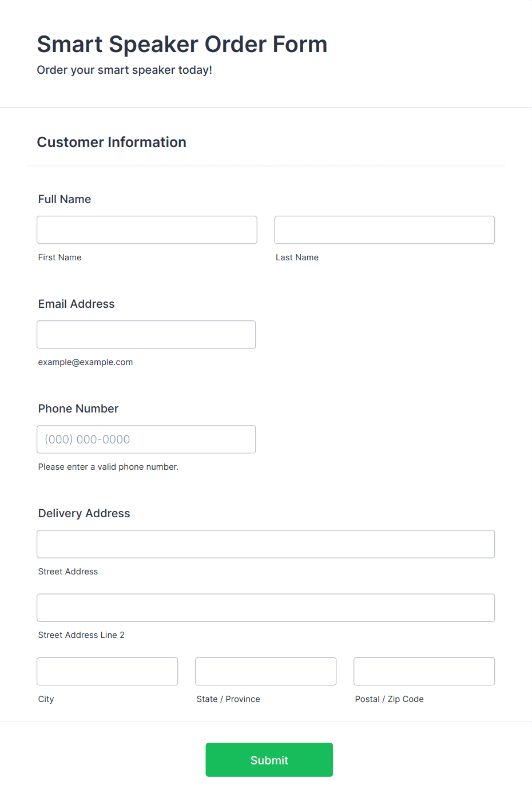Click the Smart Speaker Order Form title
532x805 pixels.
point(182,44)
